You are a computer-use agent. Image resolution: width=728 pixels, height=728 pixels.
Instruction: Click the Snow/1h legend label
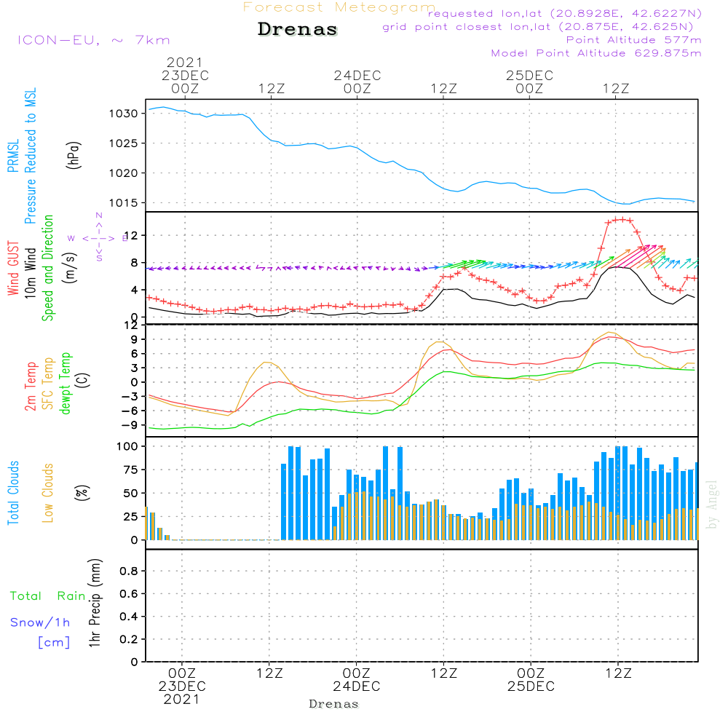click(x=41, y=622)
